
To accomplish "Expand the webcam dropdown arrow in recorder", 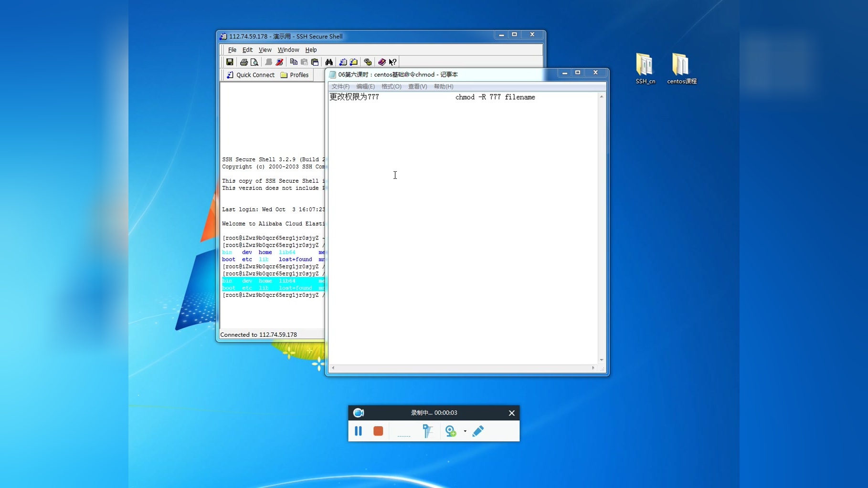I will tap(465, 431).
